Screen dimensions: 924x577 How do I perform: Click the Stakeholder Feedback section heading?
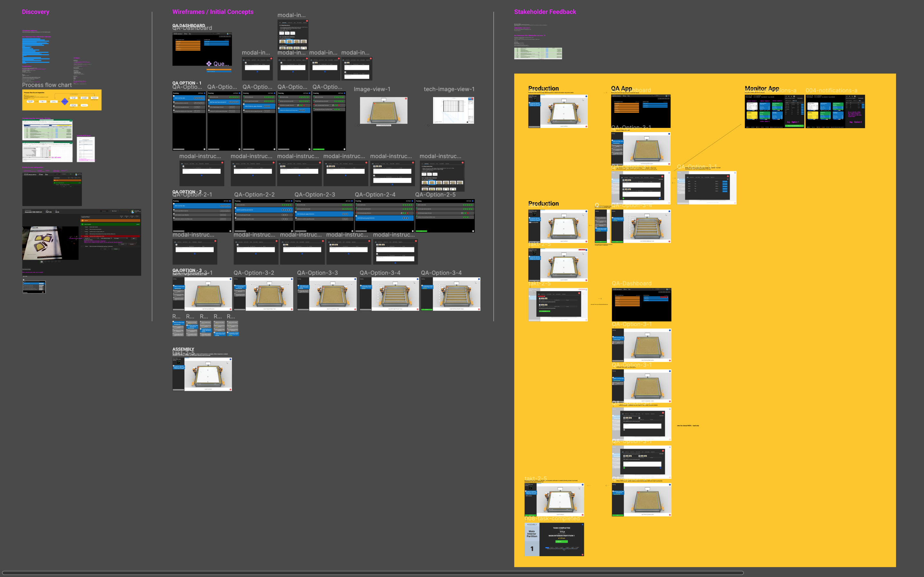click(545, 12)
